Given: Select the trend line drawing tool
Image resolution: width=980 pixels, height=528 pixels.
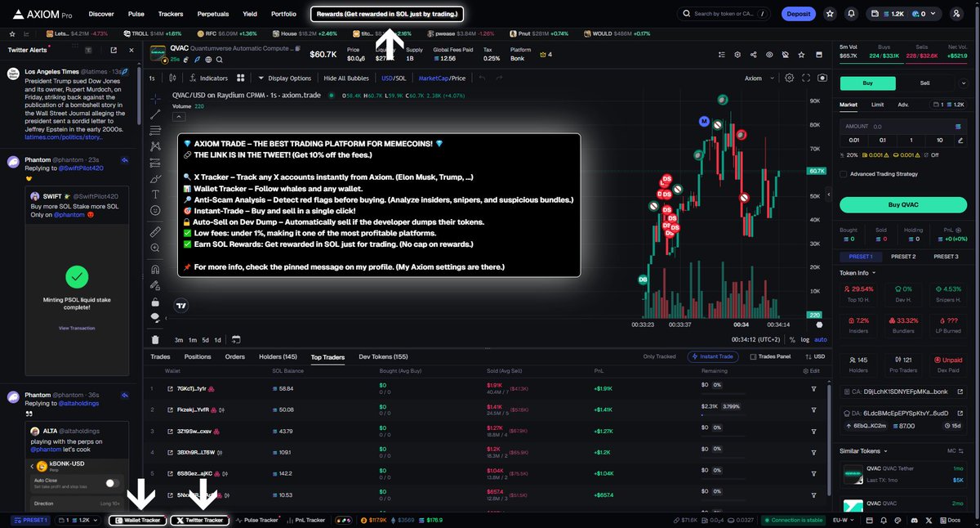Looking at the screenshot, I should pyautogui.click(x=155, y=114).
